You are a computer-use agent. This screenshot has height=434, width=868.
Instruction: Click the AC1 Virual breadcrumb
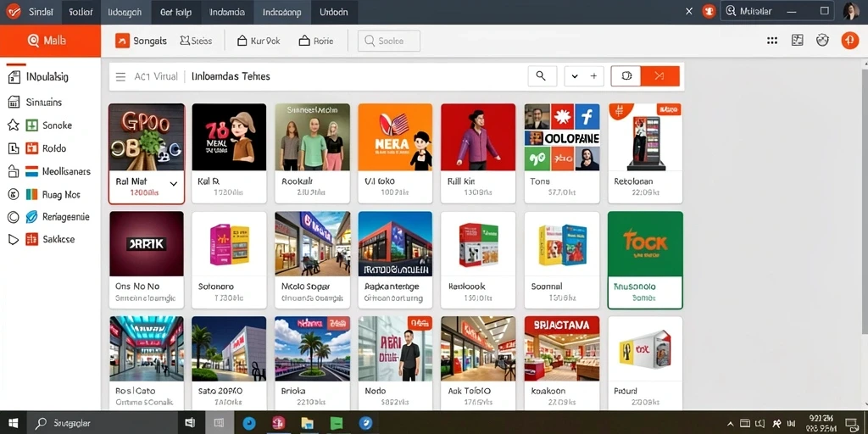click(156, 77)
